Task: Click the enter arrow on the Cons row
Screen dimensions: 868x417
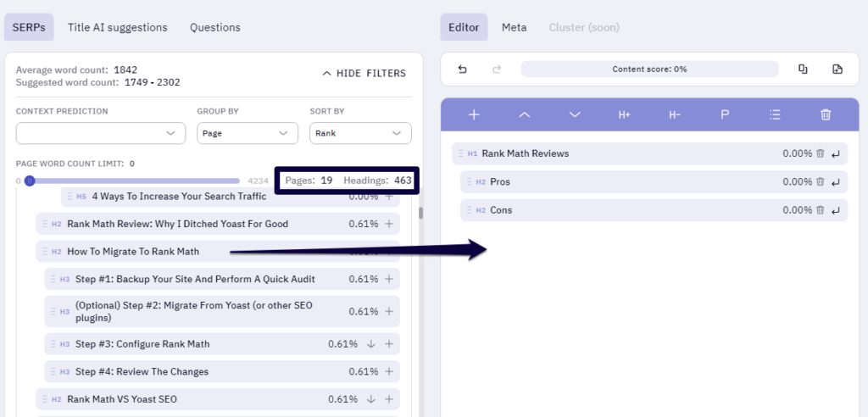Action: point(835,210)
